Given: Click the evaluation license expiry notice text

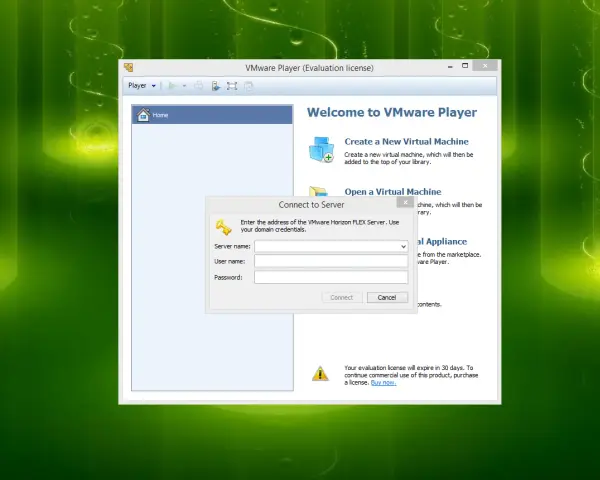Looking at the screenshot, I should (411, 375).
